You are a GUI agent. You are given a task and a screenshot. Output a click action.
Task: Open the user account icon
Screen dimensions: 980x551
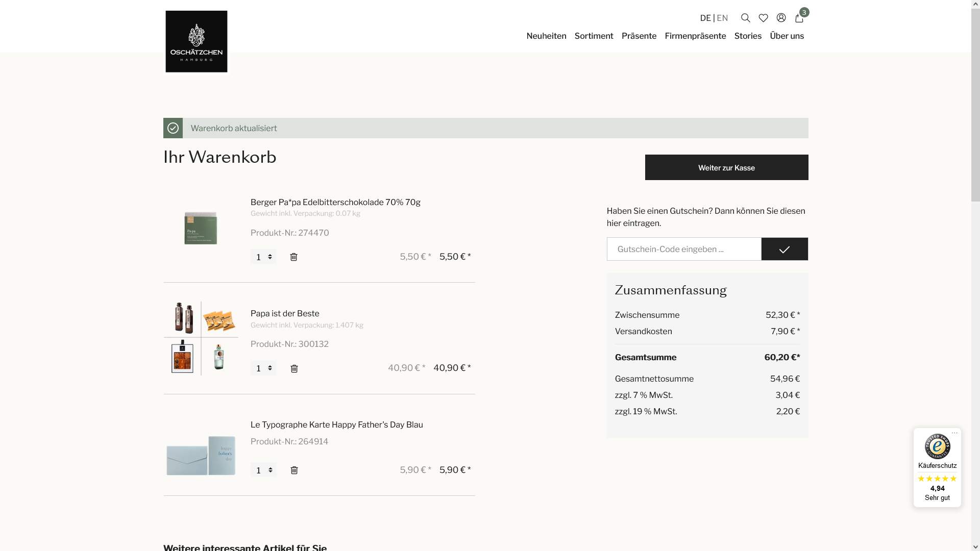click(781, 18)
